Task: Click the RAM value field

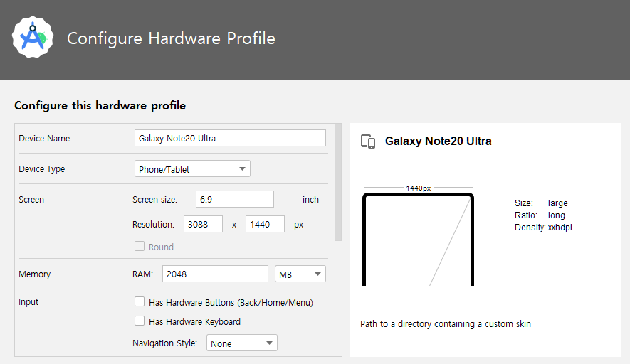Action: click(215, 274)
